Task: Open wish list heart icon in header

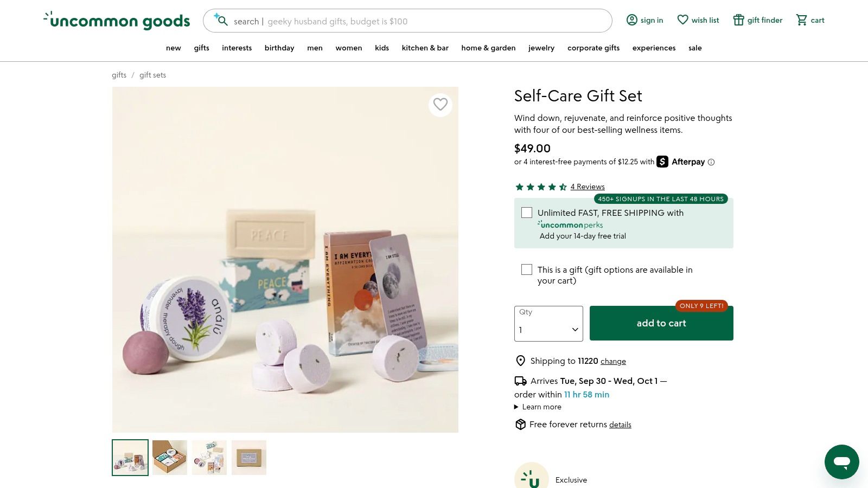Action: pyautogui.click(x=682, y=20)
